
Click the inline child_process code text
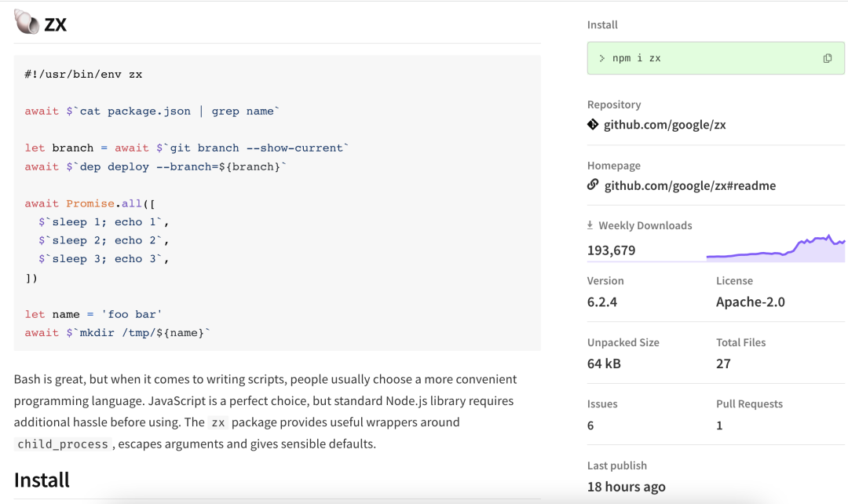click(63, 444)
